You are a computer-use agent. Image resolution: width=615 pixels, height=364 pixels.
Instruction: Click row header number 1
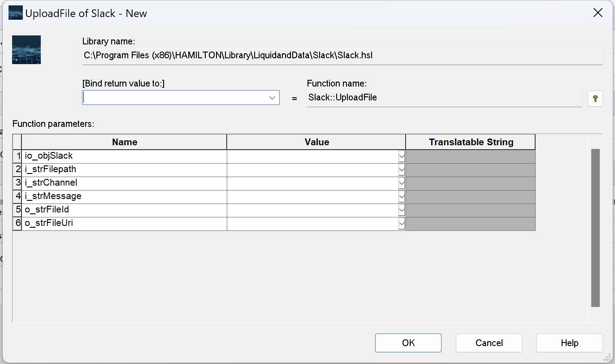pyautogui.click(x=17, y=156)
